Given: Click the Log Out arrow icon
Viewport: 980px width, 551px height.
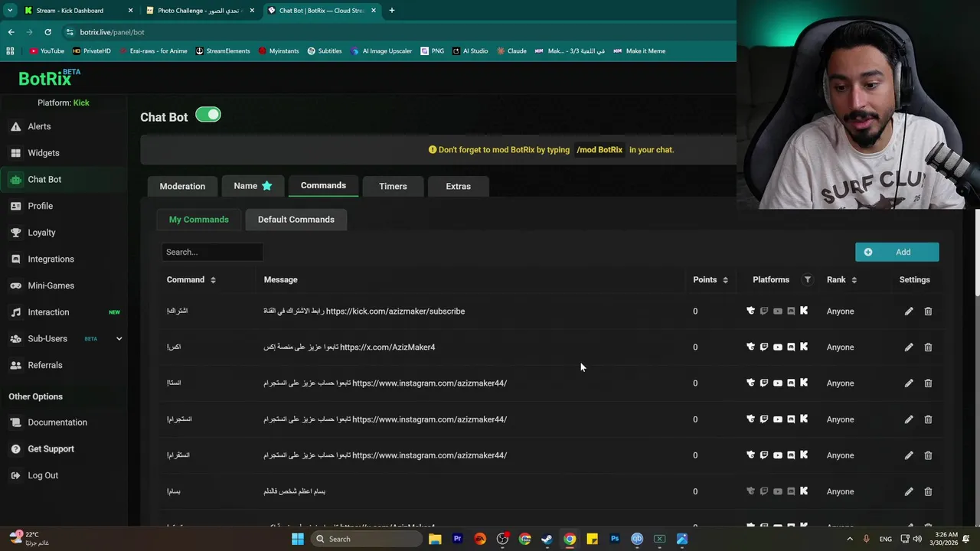Looking at the screenshot, I should [15, 475].
